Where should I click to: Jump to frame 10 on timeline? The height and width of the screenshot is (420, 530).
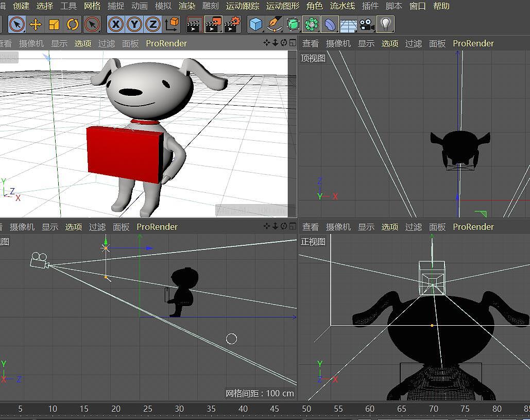point(53,409)
